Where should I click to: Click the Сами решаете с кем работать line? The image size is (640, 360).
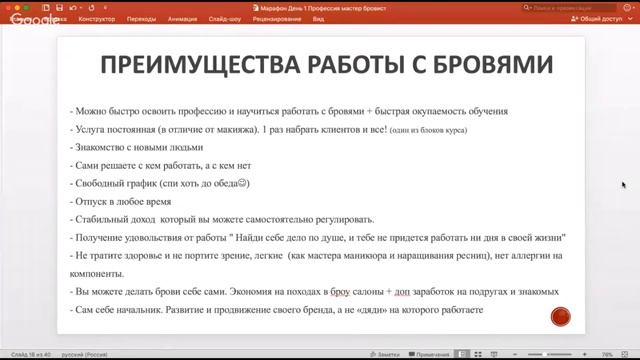160,165
